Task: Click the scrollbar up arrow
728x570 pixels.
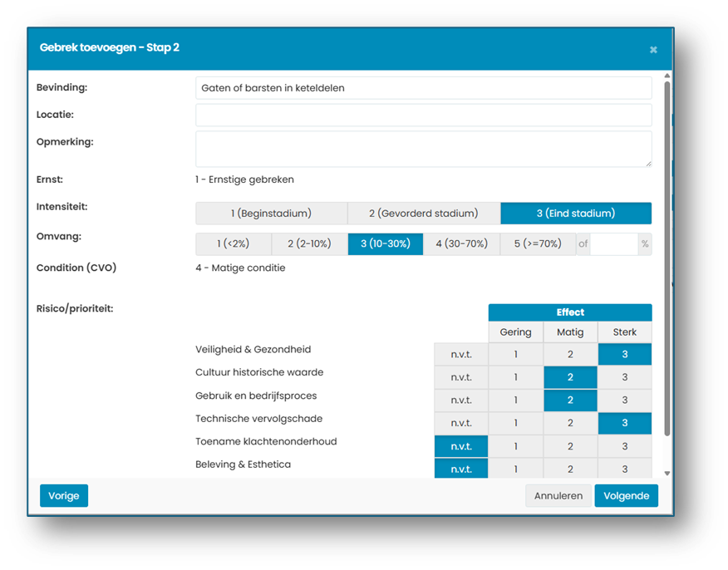Action: 667,75
